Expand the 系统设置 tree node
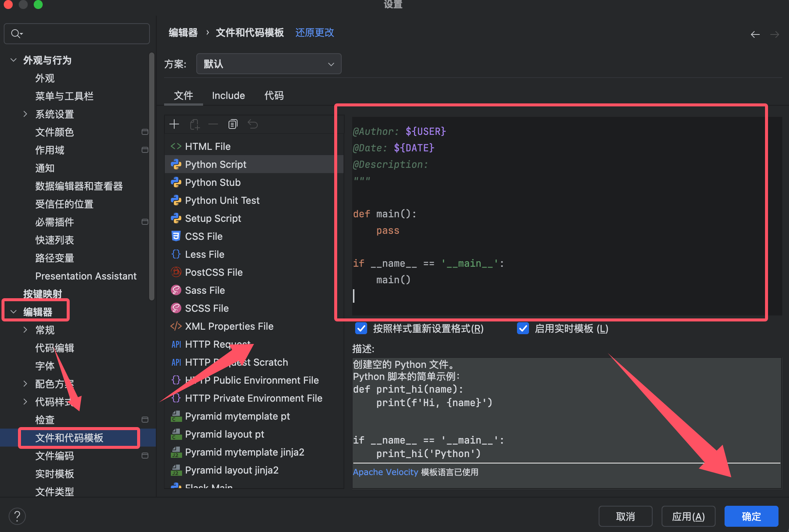 (25, 114)
